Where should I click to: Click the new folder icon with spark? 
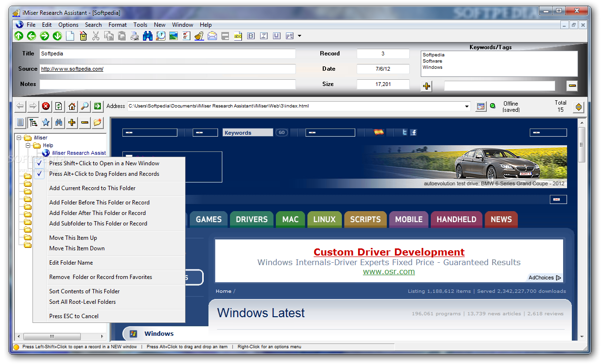click(x=98, y=123)
